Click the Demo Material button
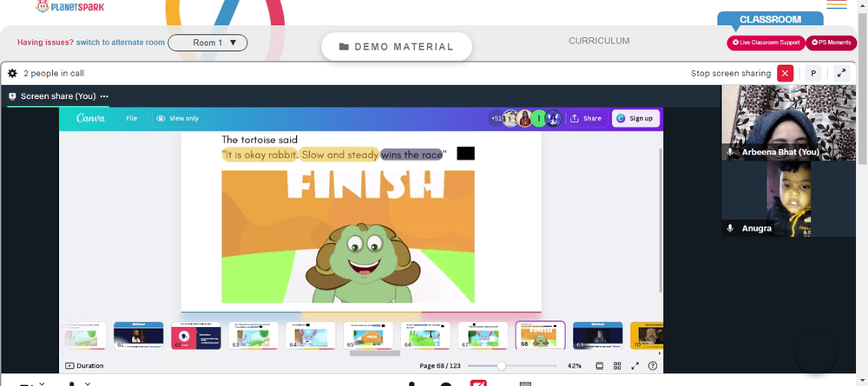 [397, 47]
